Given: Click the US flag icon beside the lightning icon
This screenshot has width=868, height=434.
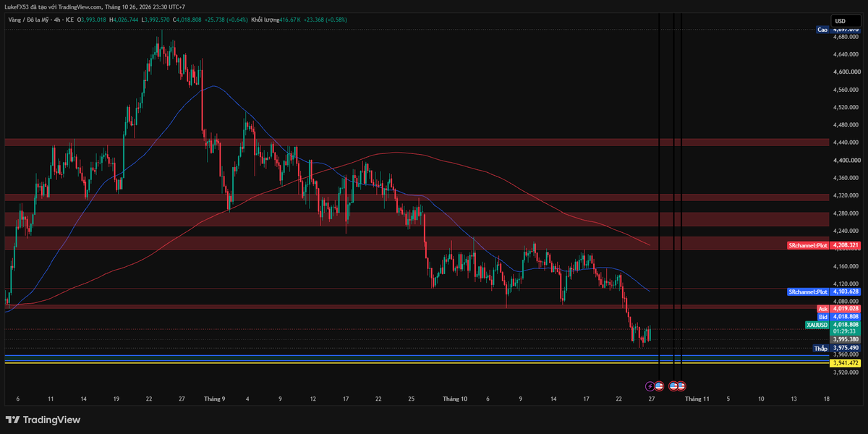Looking at the screenshot, I should (x=658, y=386).
